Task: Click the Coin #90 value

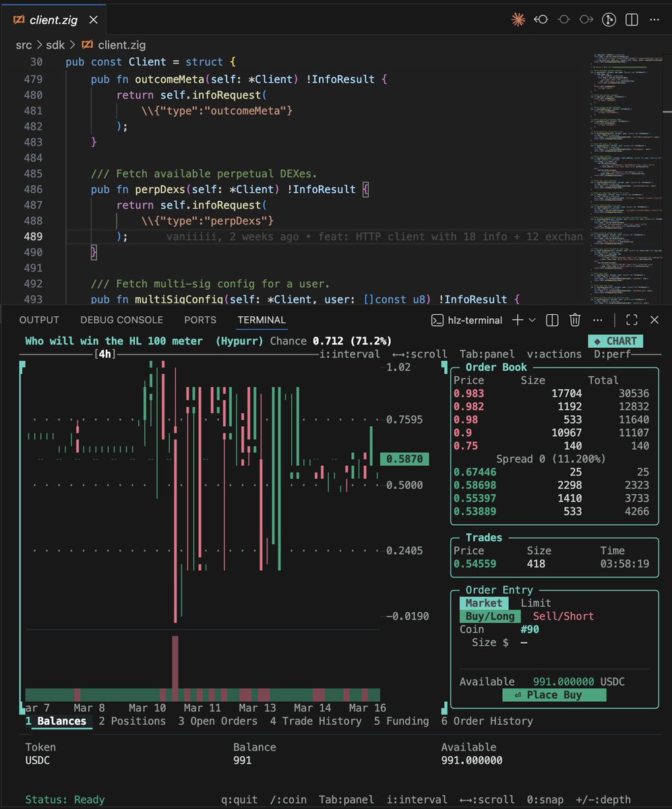Action: coord(530,630)
